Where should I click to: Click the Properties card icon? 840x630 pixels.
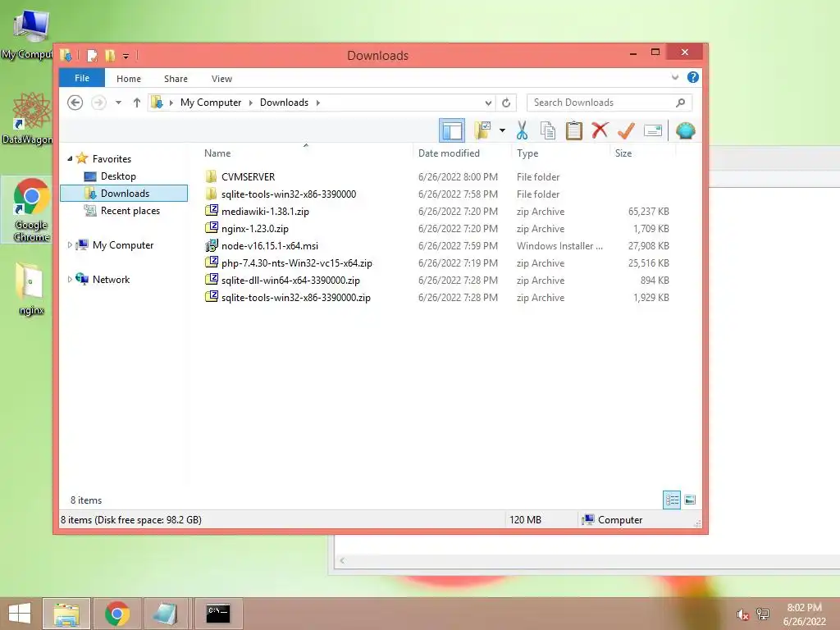(653, 130)
